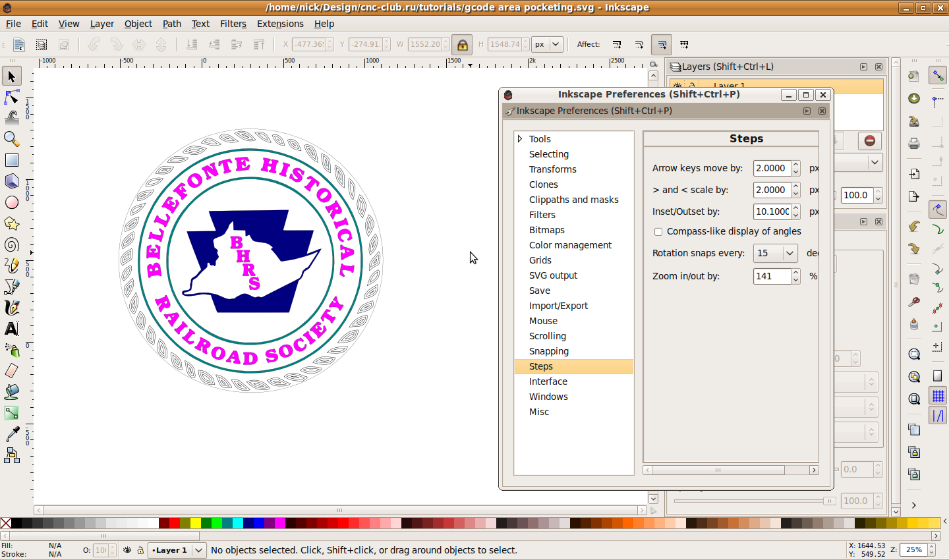Pick the Color Dropper tool
This screenshot has width=949, height=560.
pos(11,434)
